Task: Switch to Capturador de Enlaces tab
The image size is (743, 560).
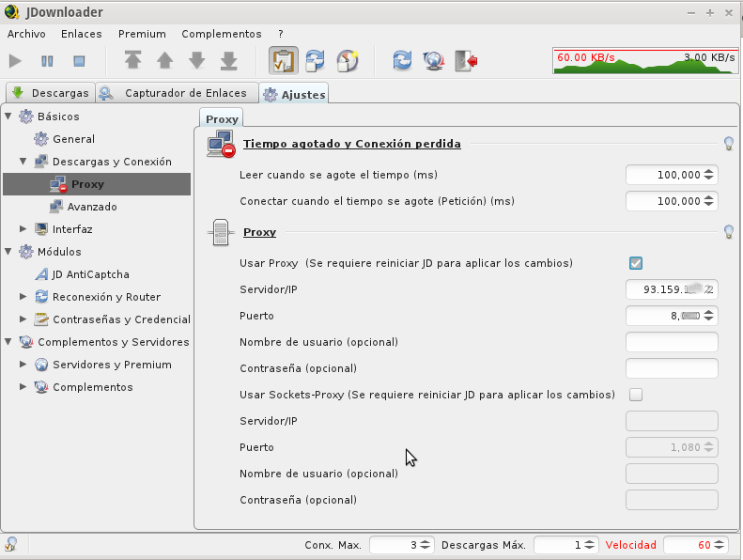Action: [178, 93]
